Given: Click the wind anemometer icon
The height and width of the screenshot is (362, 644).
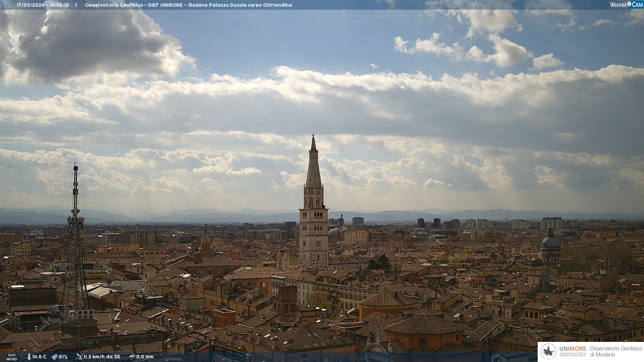Looking at the screenshot, I should pos(79,356).
